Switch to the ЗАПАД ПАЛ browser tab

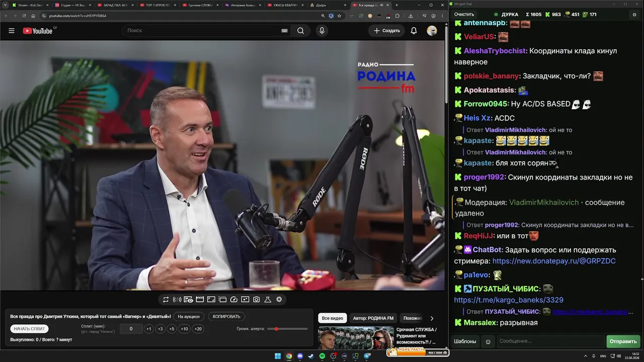tap(115, 5)
